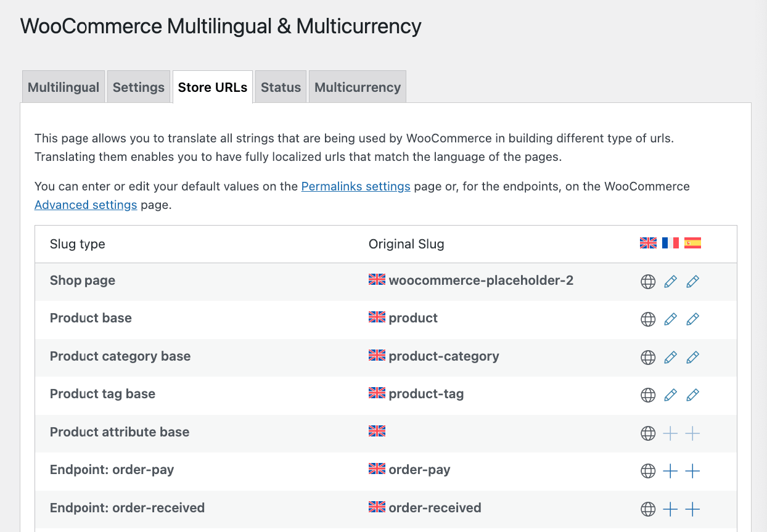The height and width of the screenshot is (532, 767).
Task: Click the Spanish flag in table header
Action: (692, 243)
